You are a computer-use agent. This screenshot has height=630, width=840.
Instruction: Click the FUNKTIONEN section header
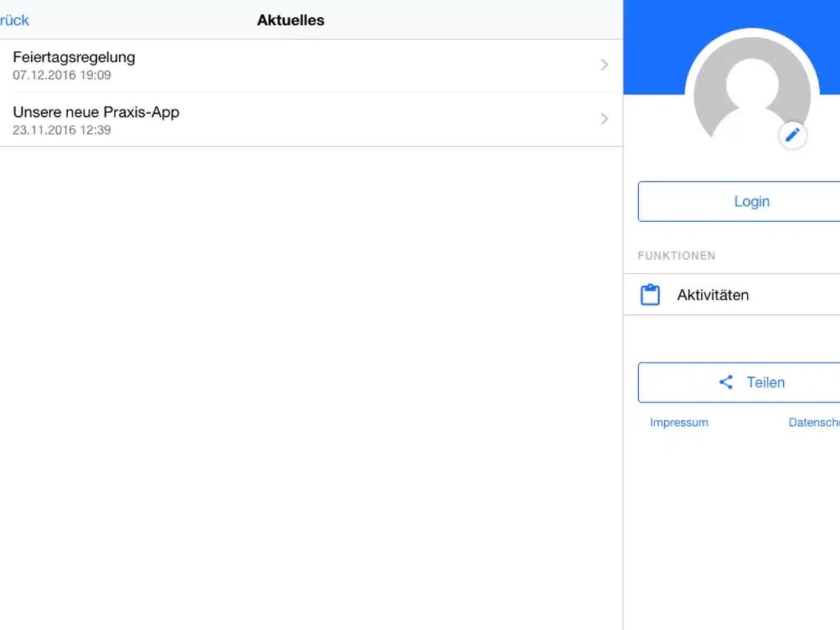676,256
